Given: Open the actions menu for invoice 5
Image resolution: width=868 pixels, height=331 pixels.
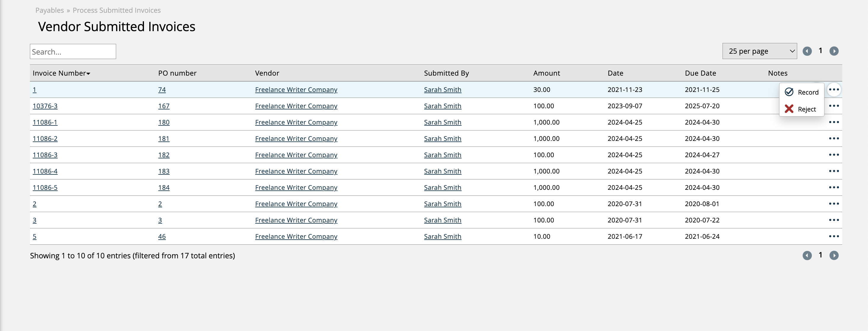Looking at the screenshot, I should point(832,236).
